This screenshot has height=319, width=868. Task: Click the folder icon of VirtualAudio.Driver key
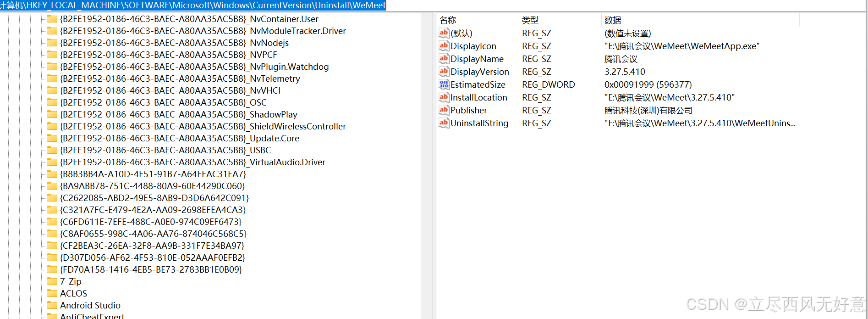point(52,162)
